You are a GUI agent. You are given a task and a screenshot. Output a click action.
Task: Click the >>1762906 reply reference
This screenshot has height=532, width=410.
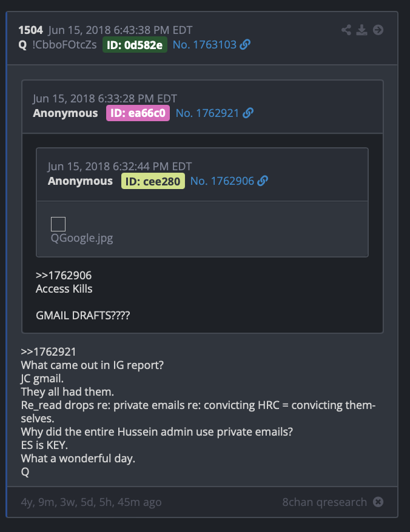pyautogui.click(x=64, y=275)
